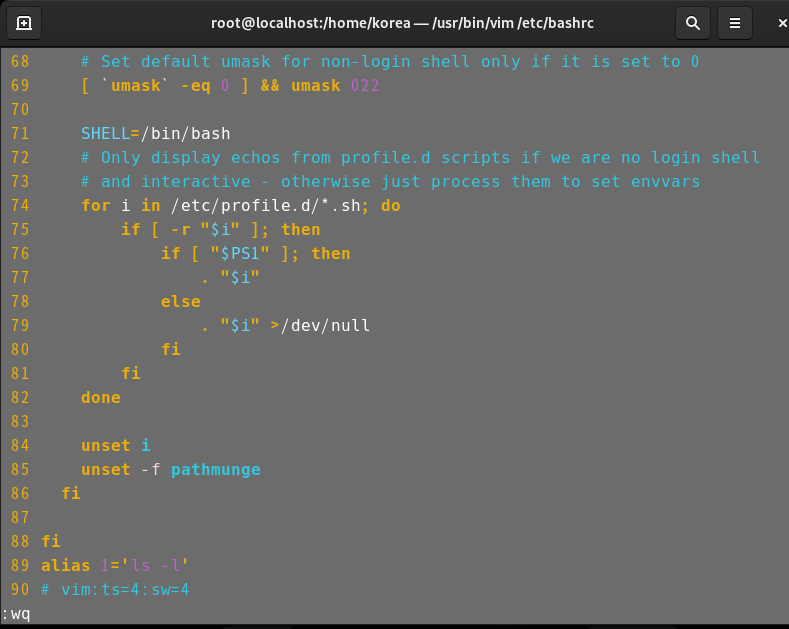Click the comment '# Set default umask' on line 68

pyautogui.click(x=390, y=61)
